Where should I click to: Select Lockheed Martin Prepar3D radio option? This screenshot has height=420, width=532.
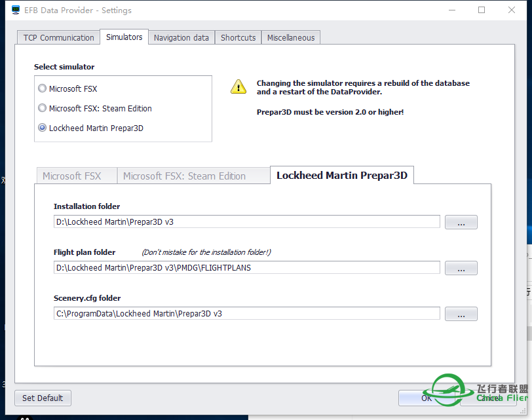42,128
